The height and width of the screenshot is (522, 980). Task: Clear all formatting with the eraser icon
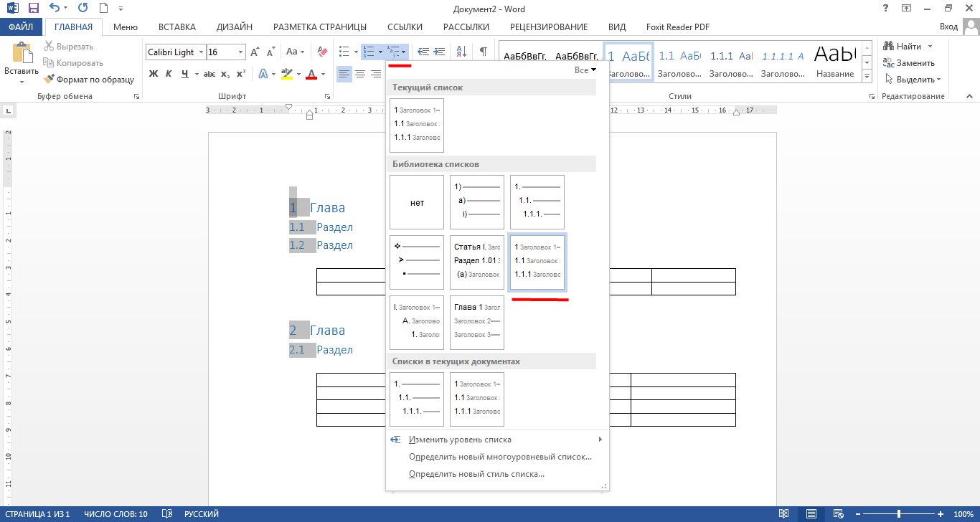[321, 52]
